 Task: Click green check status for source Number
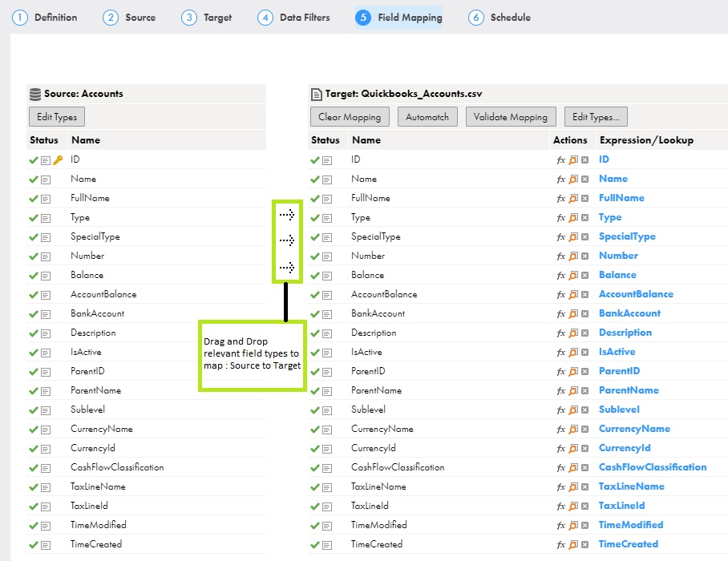coord(34,256)
